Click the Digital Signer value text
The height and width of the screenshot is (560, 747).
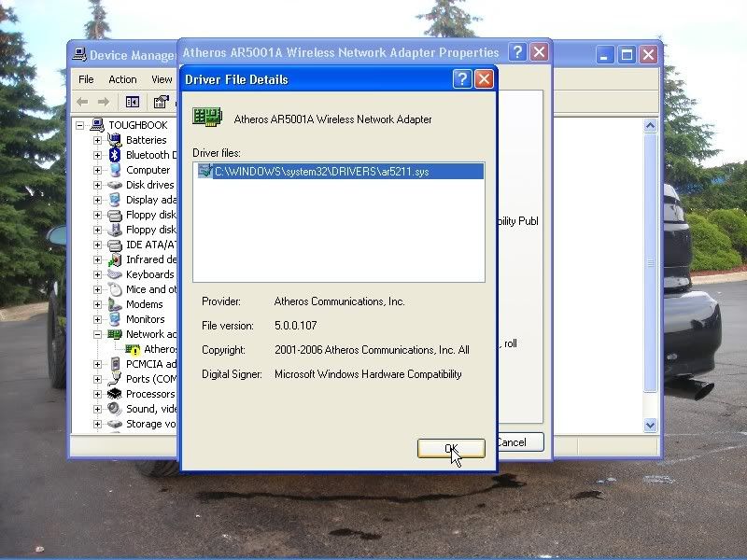point(368,374)
